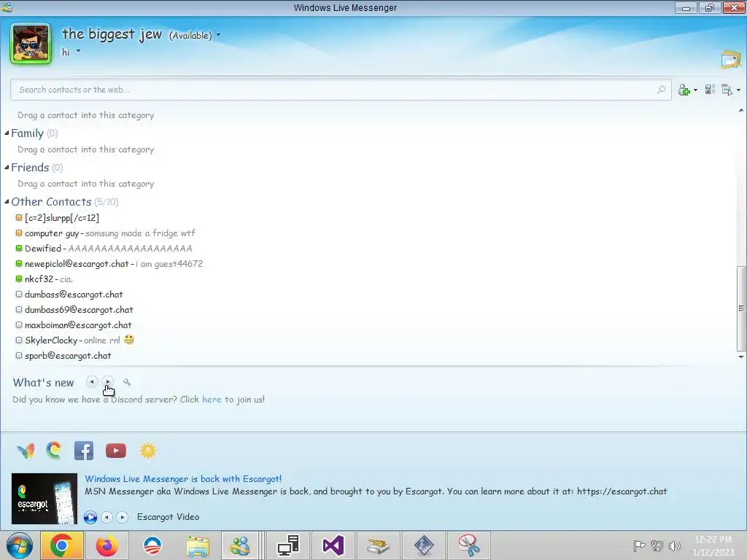Click the contact list scrollbar thumb
The image size is (747, 560).
tap(741, 308)
